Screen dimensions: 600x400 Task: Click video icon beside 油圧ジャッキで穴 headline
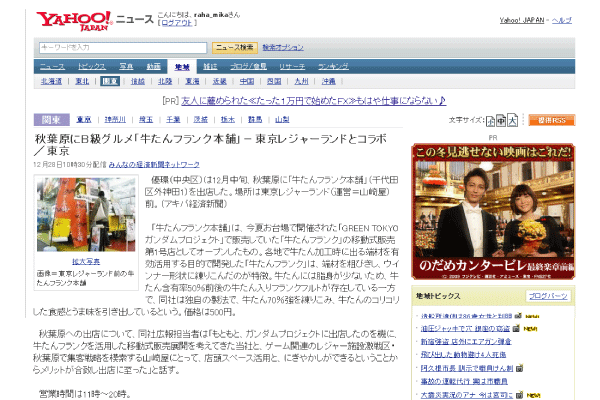click(x=515, y=328)
